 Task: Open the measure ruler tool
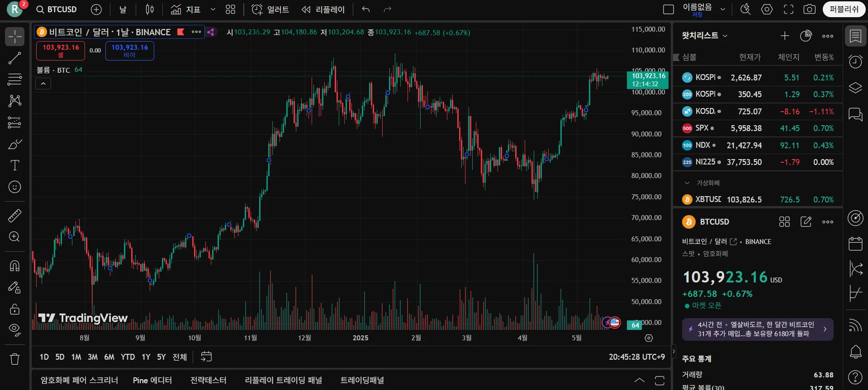point(14,216)
